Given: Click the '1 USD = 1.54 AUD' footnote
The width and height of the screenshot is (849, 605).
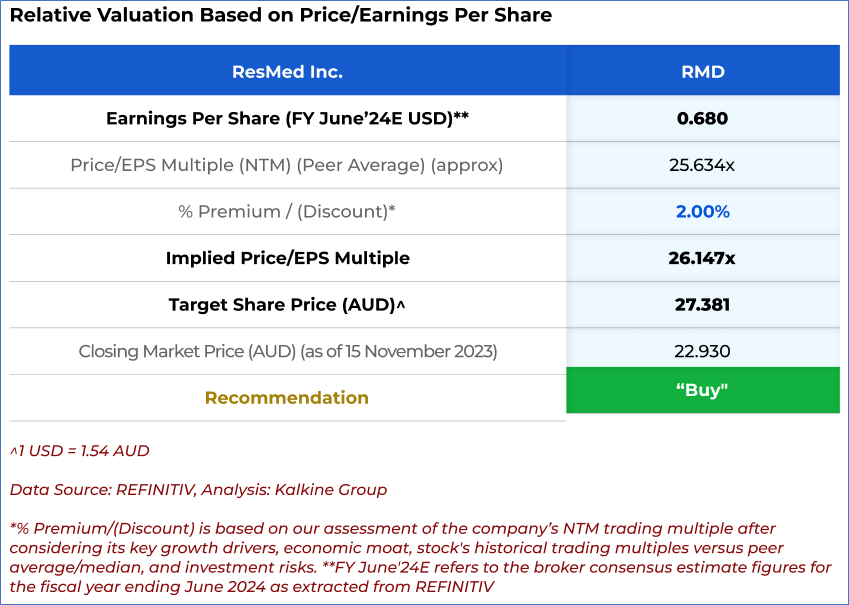Looking at the screenshot, I should (x=79, y=451).
